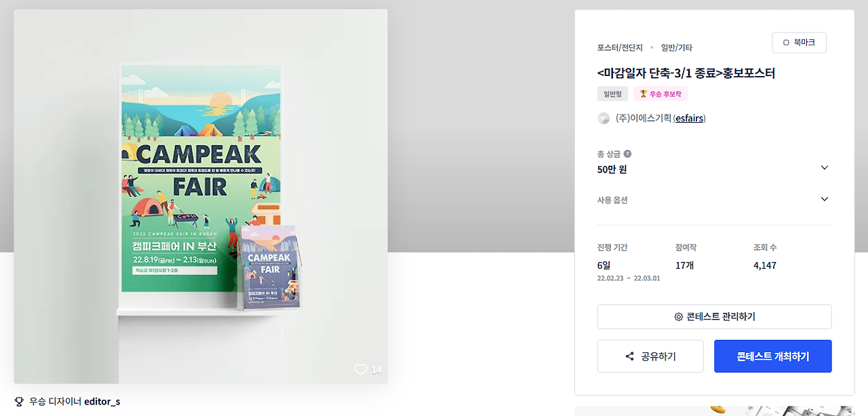Open the CAMPEAK FAIR poster image
This screenshot has height=416, width=868.
[x=201, y=196]
